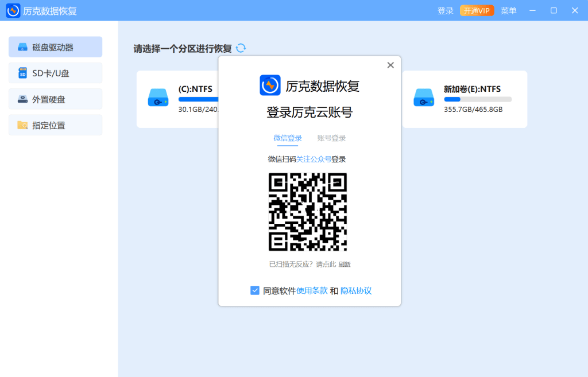Click the folder icon beside 指定位置
This screenshot has height=377, width=588.
22,125
